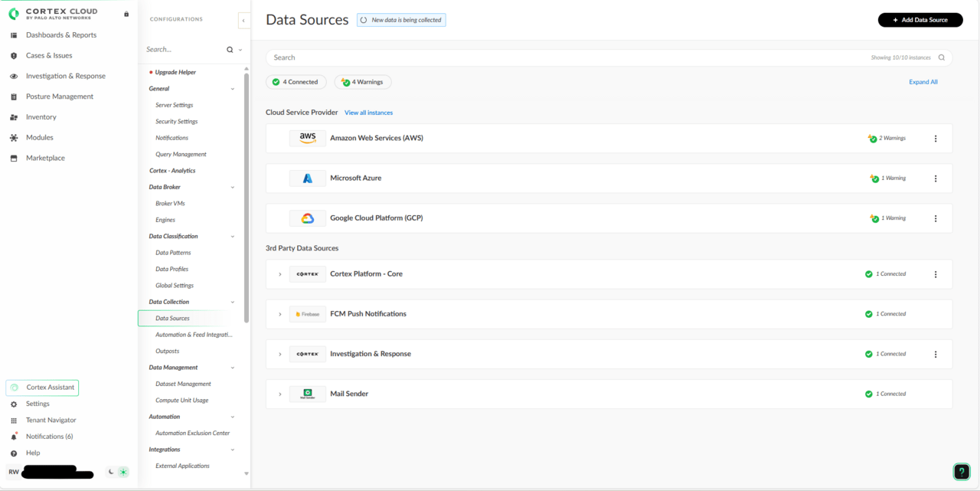The width and height of the screenshot is (980, 491).
Task: Open Investigation & Response row options menu
Action: 936,354
